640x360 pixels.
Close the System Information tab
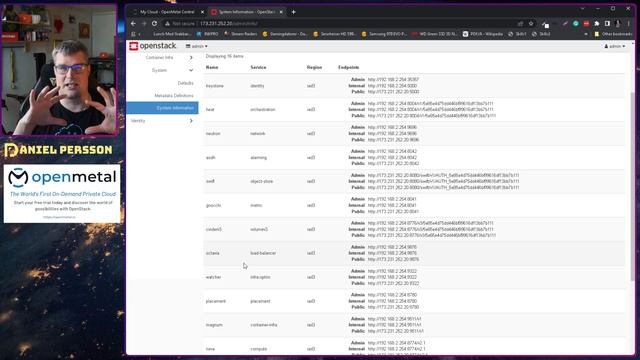click(x=281, y=12)
